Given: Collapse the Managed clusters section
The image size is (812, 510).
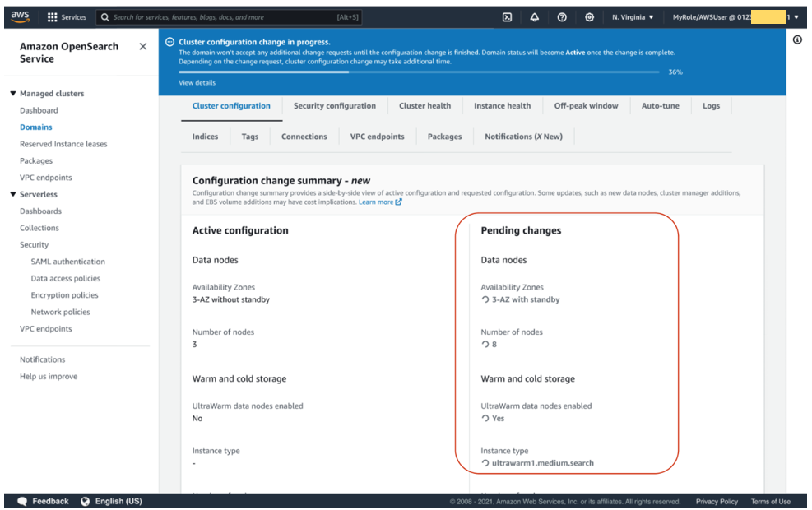Looking at the screenshot, I should tap(13, 94).
